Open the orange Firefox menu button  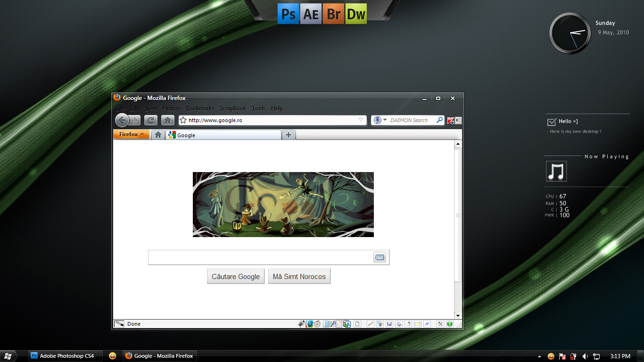132,134
